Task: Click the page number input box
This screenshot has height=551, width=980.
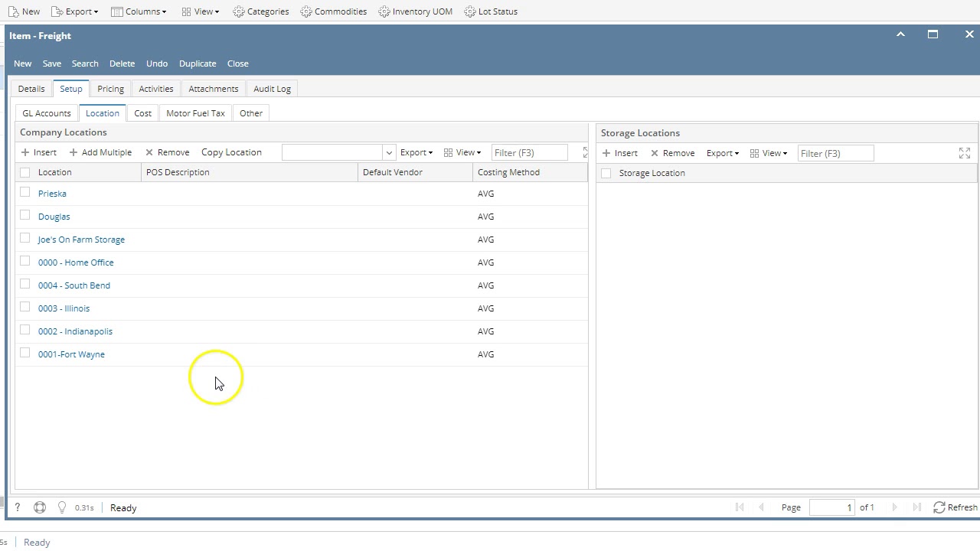Action: (x=831, y=507)
